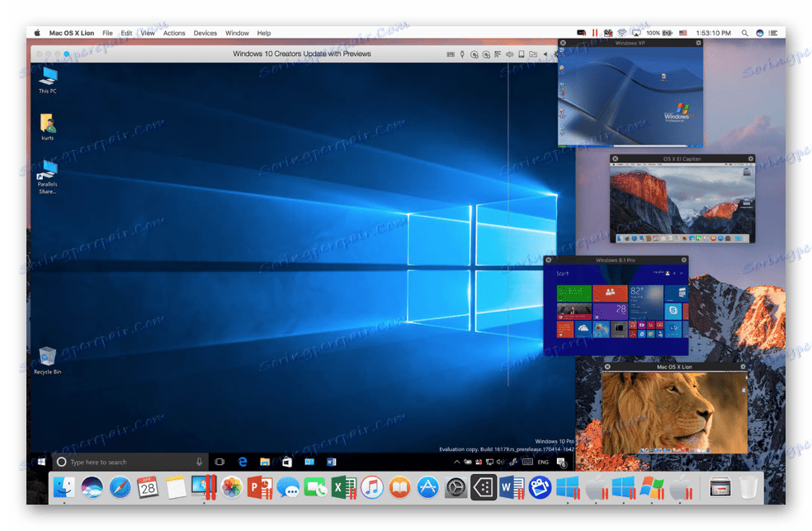Open the Windows Start button
The height and width of the screenshot is (531, 812).
pos(41,462)
